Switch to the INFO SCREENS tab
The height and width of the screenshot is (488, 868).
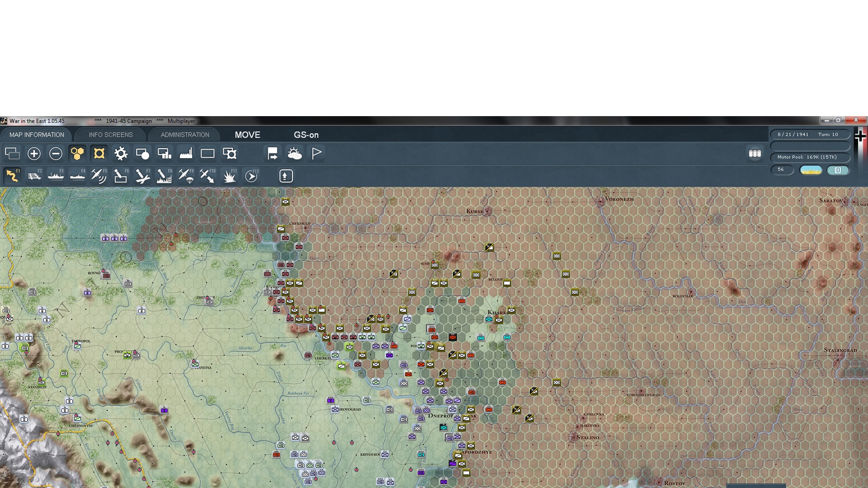tap(111, 135)
